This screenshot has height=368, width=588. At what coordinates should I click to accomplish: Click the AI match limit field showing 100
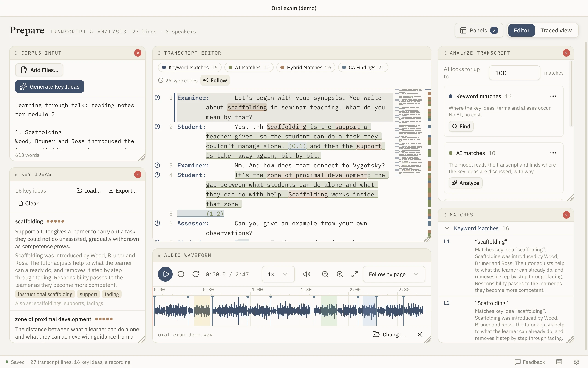click(x=514, y=73)
